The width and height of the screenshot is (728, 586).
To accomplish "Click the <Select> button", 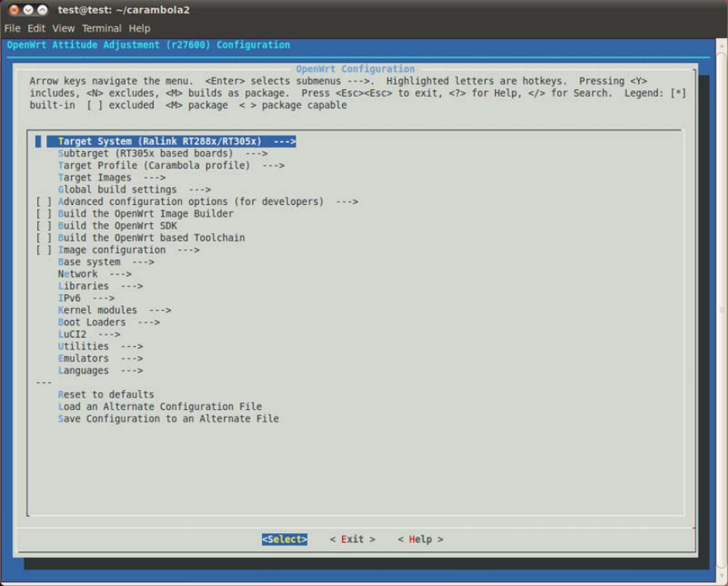I will [x=284, y=540].
